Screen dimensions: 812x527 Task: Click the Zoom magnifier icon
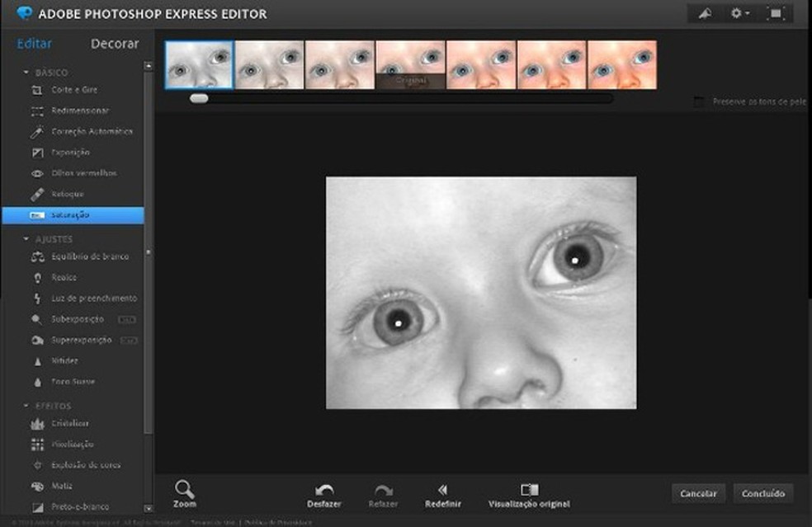pyautogui.click(x=185, y=492)
